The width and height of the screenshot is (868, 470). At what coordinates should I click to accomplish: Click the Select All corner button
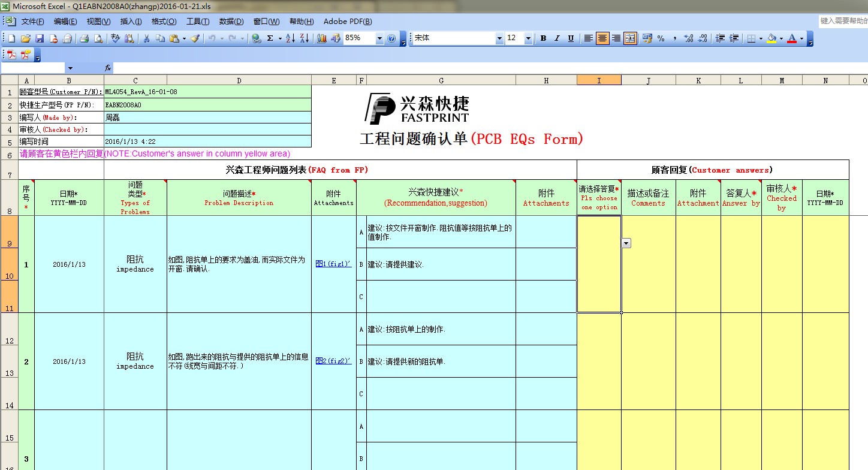coord(9,80)
